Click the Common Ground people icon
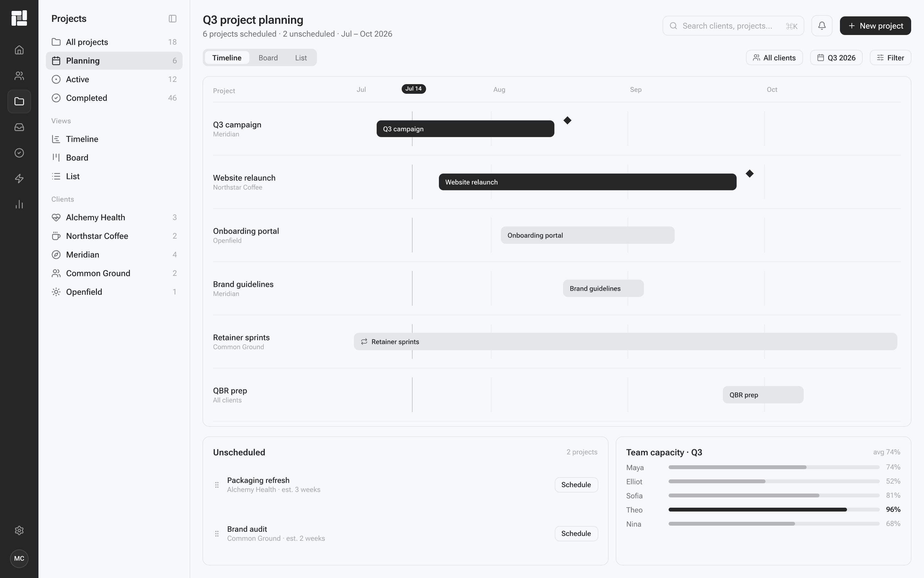 56,273
